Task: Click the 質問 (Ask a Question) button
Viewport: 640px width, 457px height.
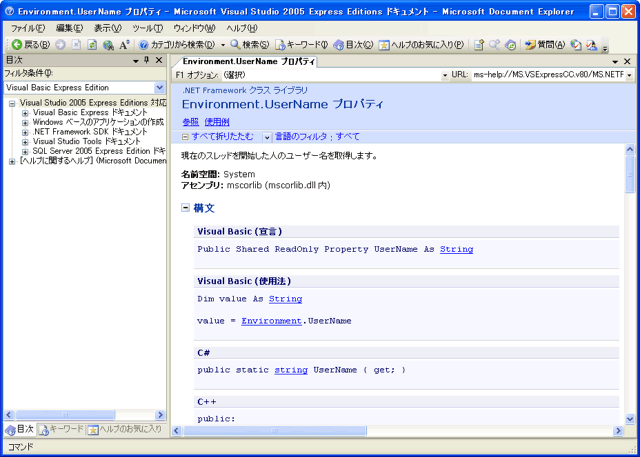Action: tap(544, 44)
